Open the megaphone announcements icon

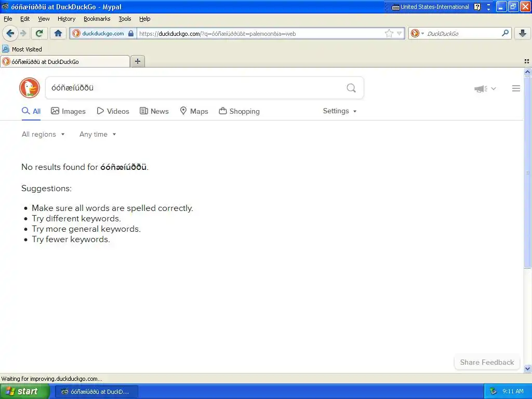pos(481,88)
